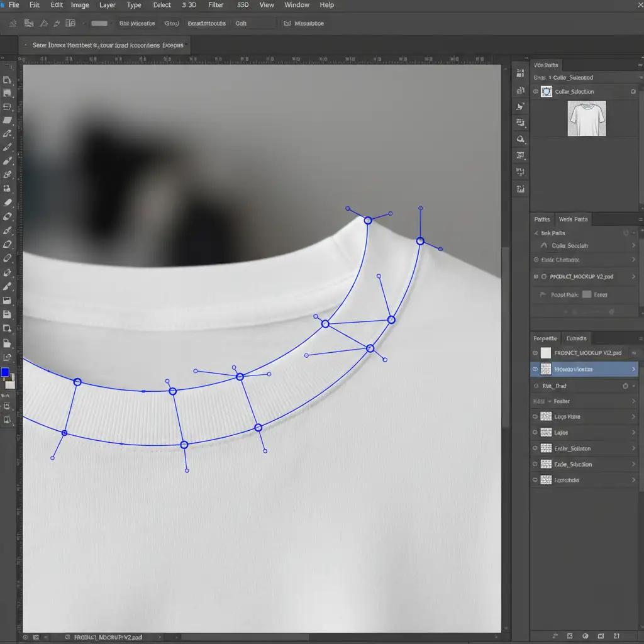Image resolution: width=644 pixels, height=644 pixels.
Task: Hide the FROINCT_MOCKUP V2 layer via eye icon
Action: coord(535,353)
